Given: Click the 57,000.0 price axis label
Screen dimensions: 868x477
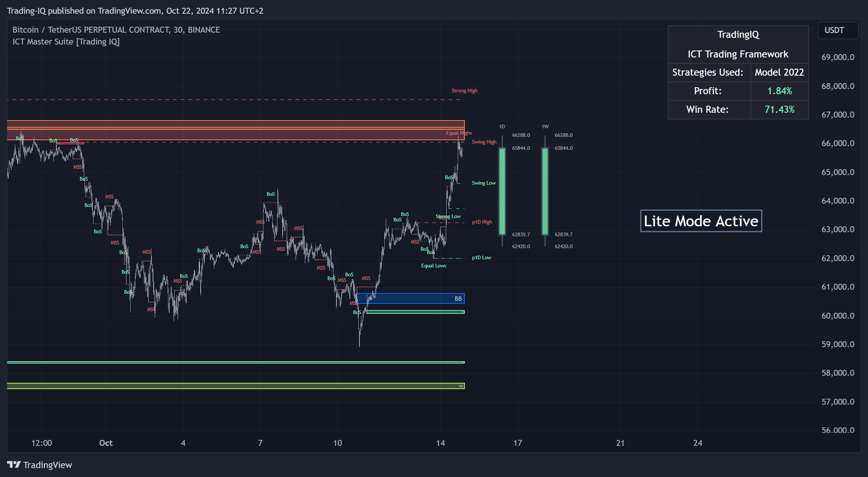Looking at the screenshot, I should pyautogui.click(x=838, y=402).
